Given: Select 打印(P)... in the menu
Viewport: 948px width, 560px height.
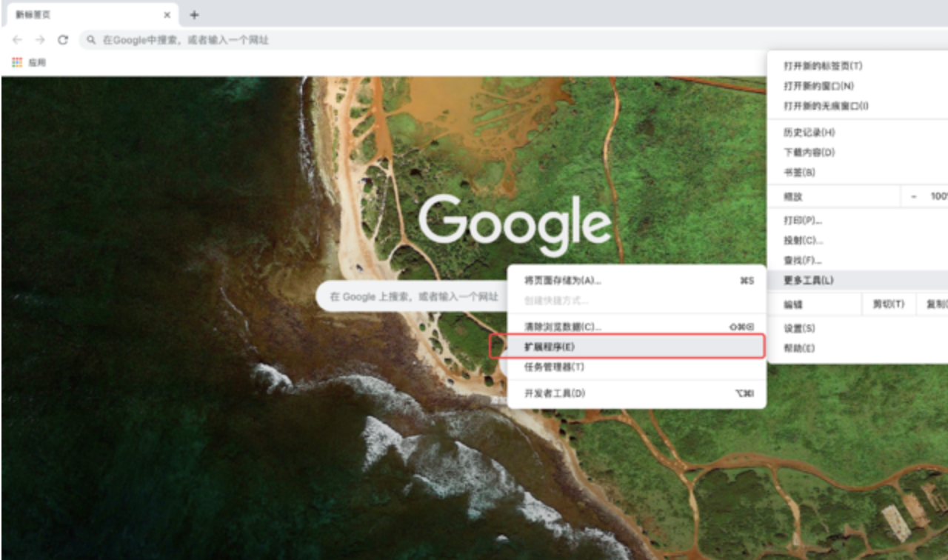Looking at the screenshot, I should pyautogui.click(x=858, y=221).
